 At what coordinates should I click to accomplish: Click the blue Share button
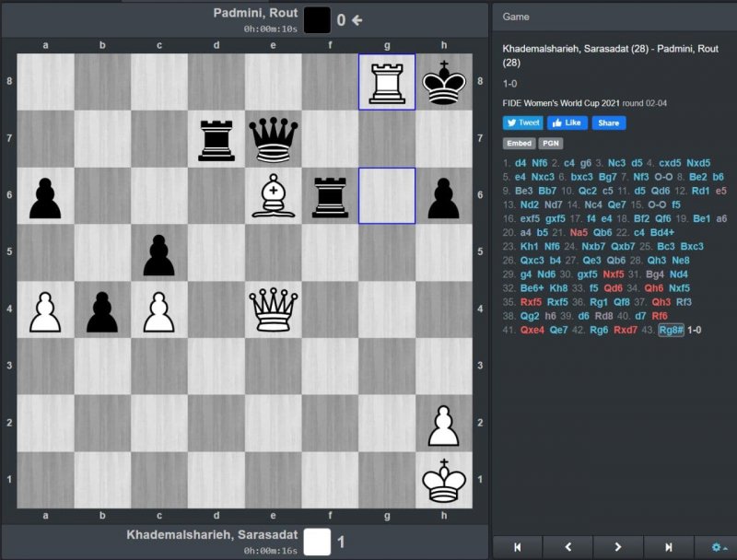[x=608, y=122]
